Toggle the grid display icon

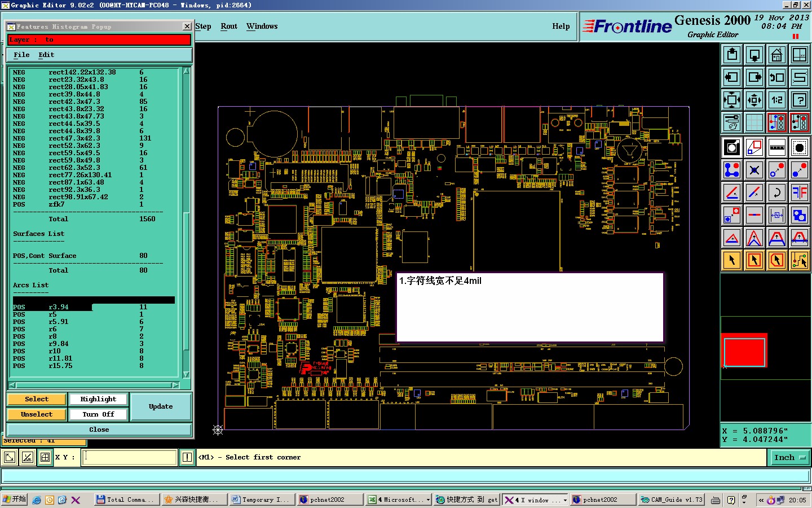pos(754,122)
